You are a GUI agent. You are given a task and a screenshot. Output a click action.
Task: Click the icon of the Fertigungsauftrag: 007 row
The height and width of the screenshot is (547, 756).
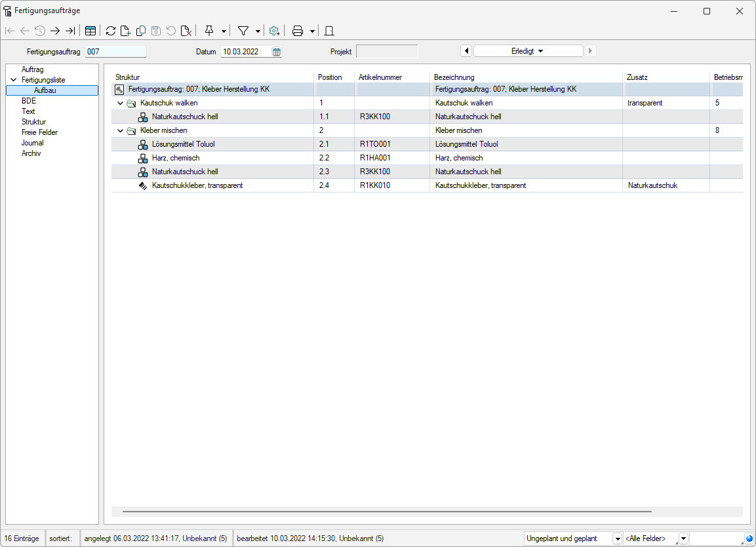pos(119,90)
